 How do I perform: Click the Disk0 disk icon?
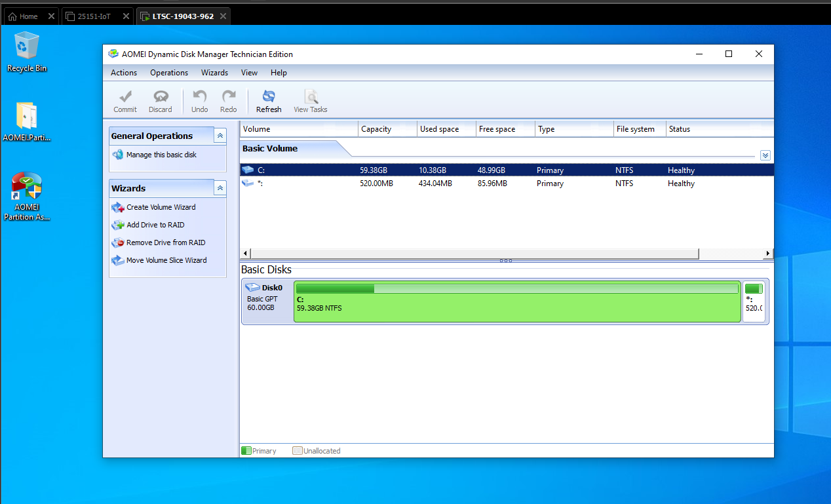(252, 287)
